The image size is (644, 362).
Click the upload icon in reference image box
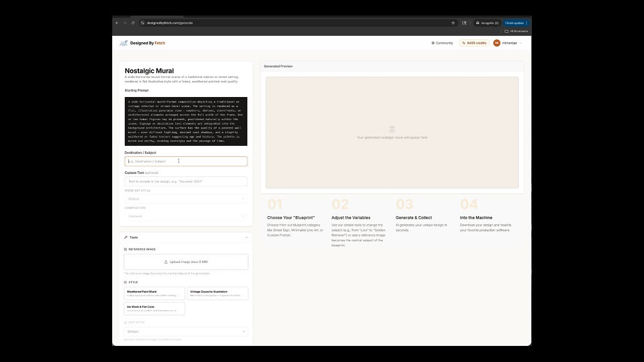166,262
